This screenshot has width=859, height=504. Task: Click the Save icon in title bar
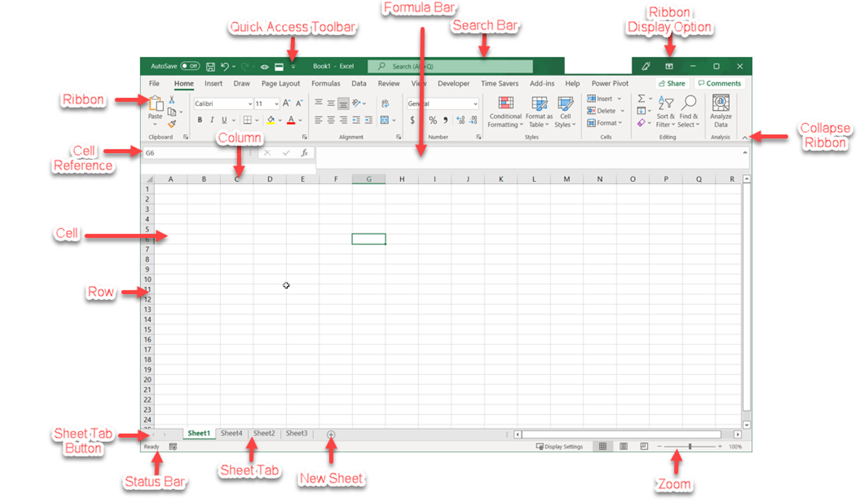click(210, 67)
